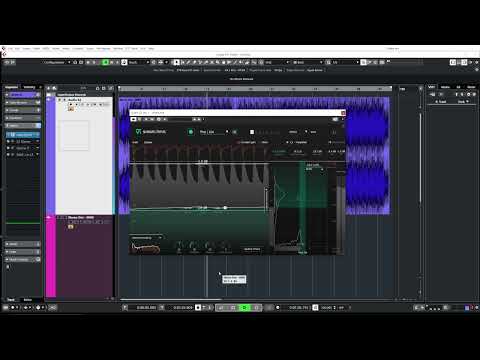
Task: Toggle the global Mute state button in toolbar
Action: [x=88, y=62]
